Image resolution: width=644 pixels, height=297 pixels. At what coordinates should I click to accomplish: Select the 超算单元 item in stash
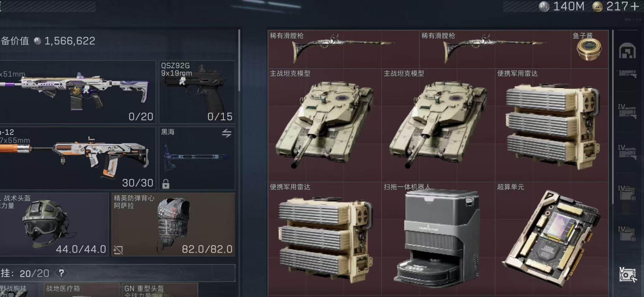click(552, 238)
